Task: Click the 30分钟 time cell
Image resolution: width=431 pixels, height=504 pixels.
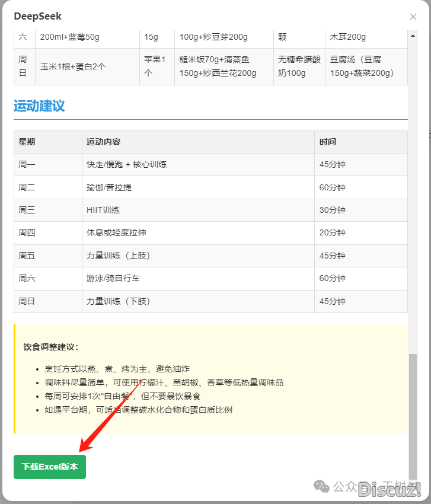Action: point(361,210)
